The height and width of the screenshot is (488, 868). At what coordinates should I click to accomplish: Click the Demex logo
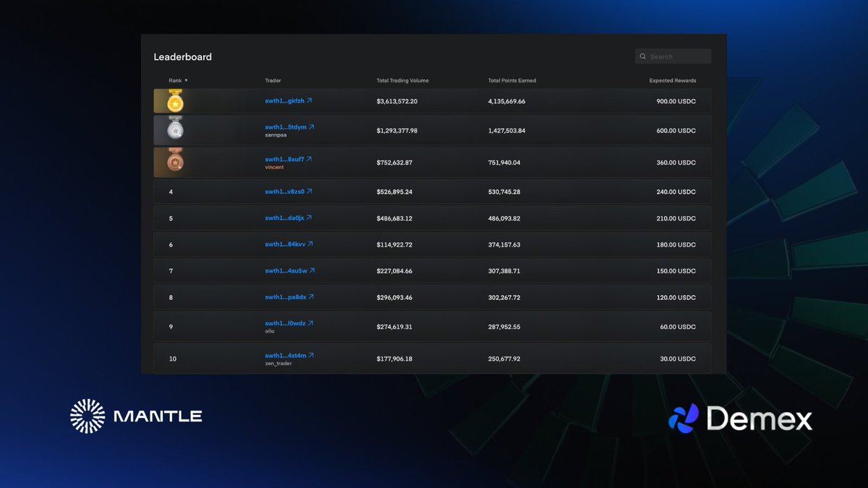click(x=740, y=419)
